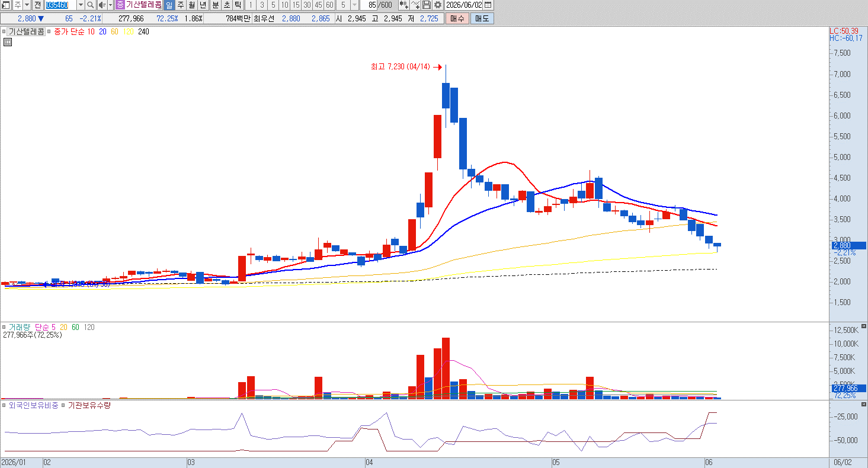Click the stock code input field 035460

click(60, 5)
